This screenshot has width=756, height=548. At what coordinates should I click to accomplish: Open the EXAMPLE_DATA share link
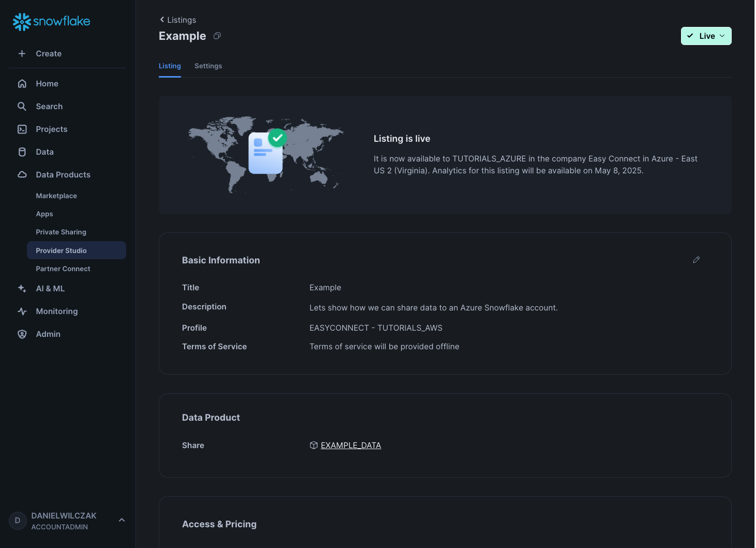351,446
